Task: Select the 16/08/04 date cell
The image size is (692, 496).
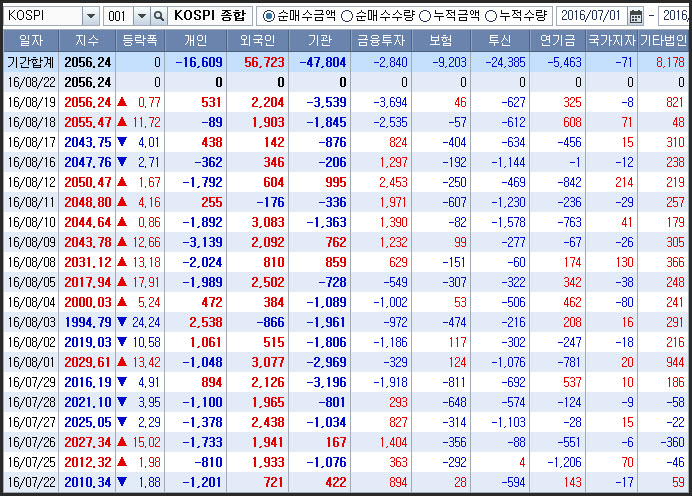Action: (31, 302)
